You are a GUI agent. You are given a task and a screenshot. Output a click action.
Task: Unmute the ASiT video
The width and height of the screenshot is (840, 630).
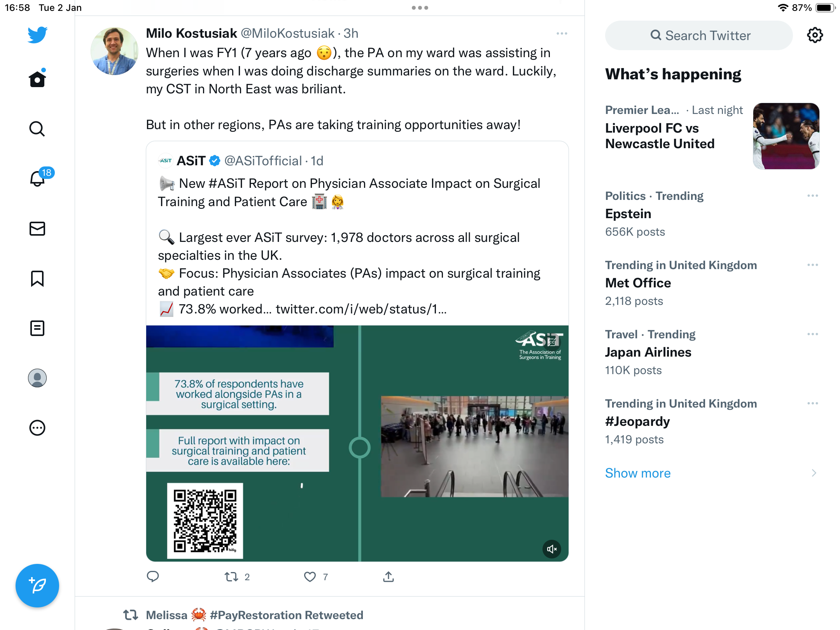(x=552, y=549)
